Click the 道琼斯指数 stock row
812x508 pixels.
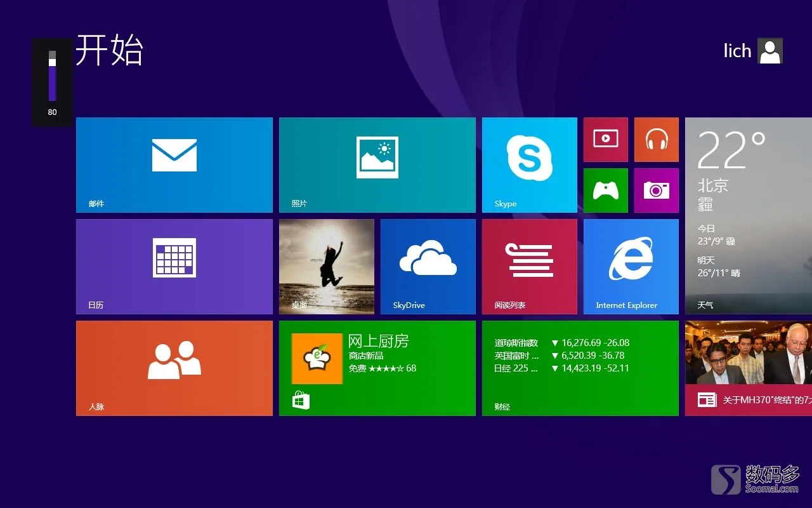point(562,343)
